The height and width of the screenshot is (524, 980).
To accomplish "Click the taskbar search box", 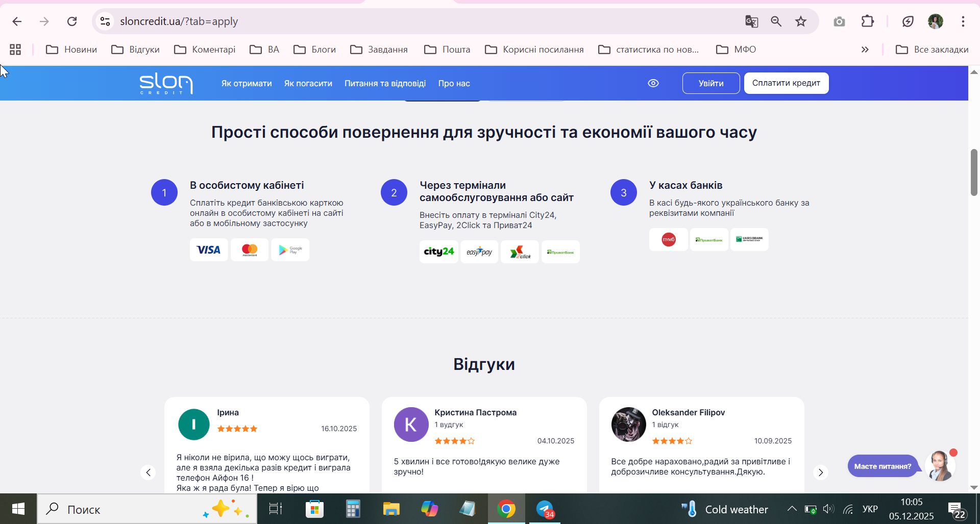I will [147, 509].
